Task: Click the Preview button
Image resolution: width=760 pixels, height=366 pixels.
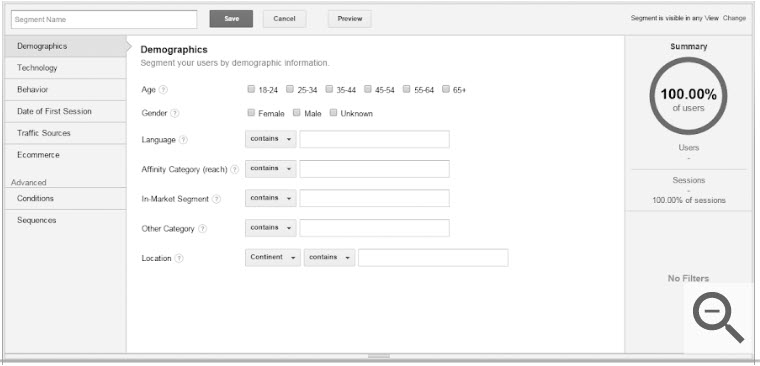Action: click(350, 19)
